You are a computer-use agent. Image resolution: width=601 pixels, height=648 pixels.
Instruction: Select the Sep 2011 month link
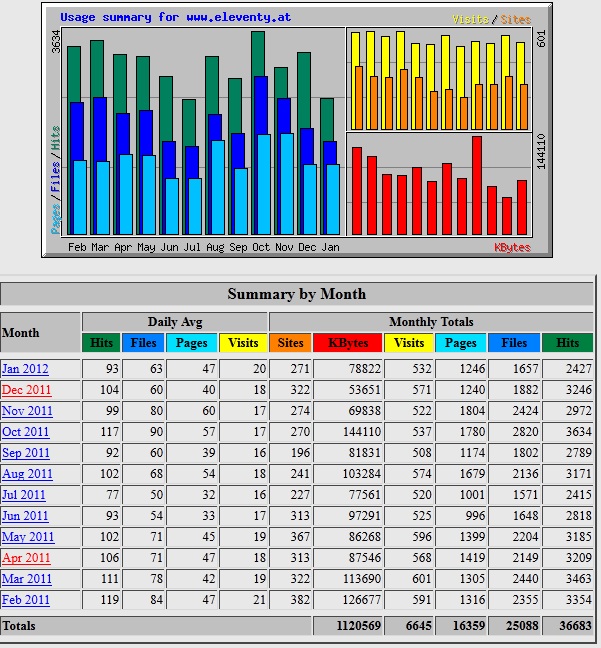[26, 453]
